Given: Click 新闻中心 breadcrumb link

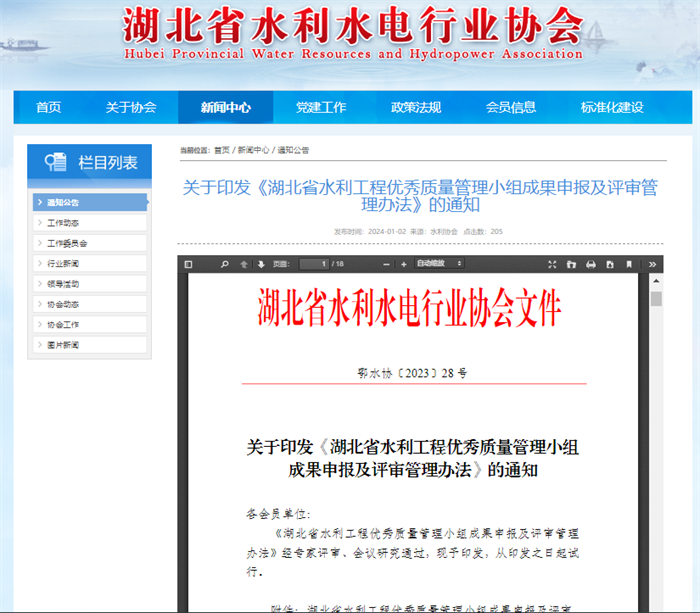Looking at the screenshot, I should (253, 150).
